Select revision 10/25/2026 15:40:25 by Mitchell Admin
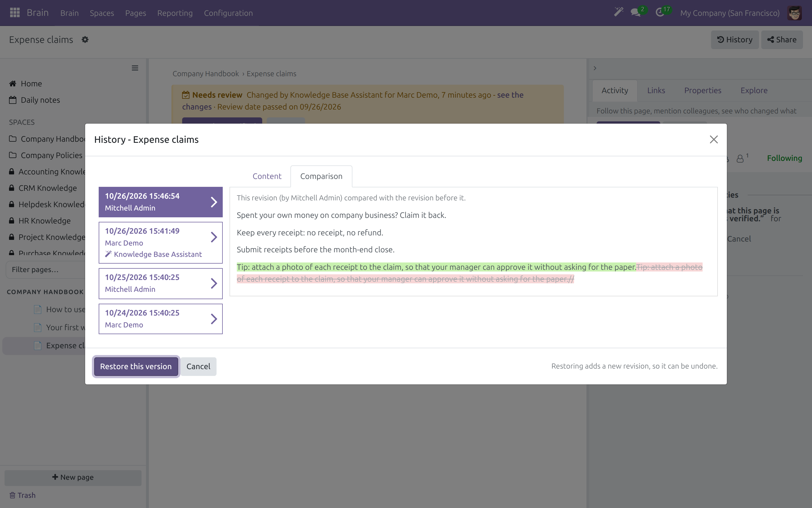812x508 pixels. tap(160, 283)
